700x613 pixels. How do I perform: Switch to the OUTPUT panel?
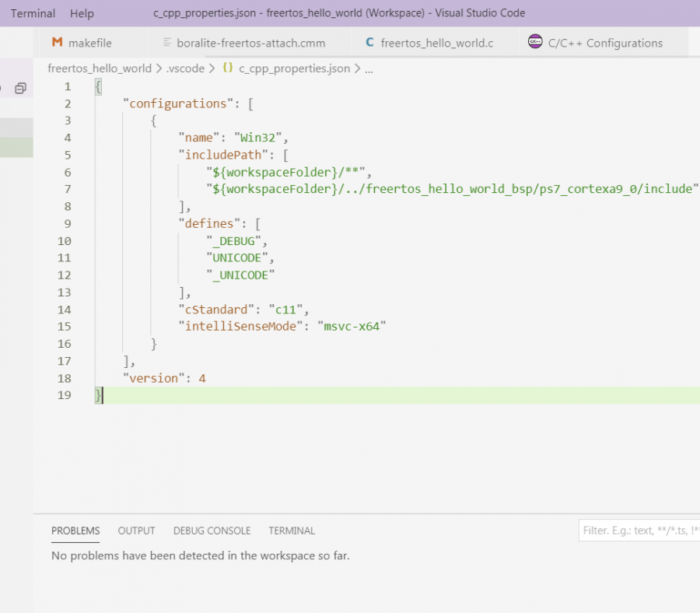coord(136,531)
